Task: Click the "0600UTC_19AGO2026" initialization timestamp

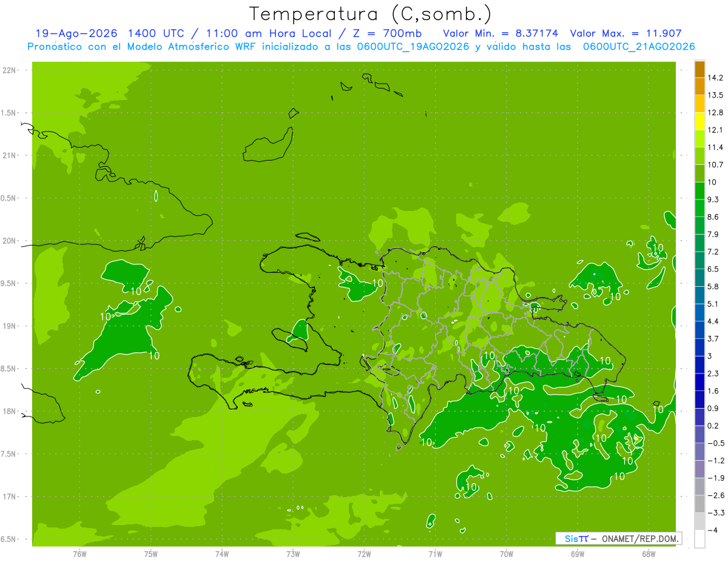Action: click(413, 47)
